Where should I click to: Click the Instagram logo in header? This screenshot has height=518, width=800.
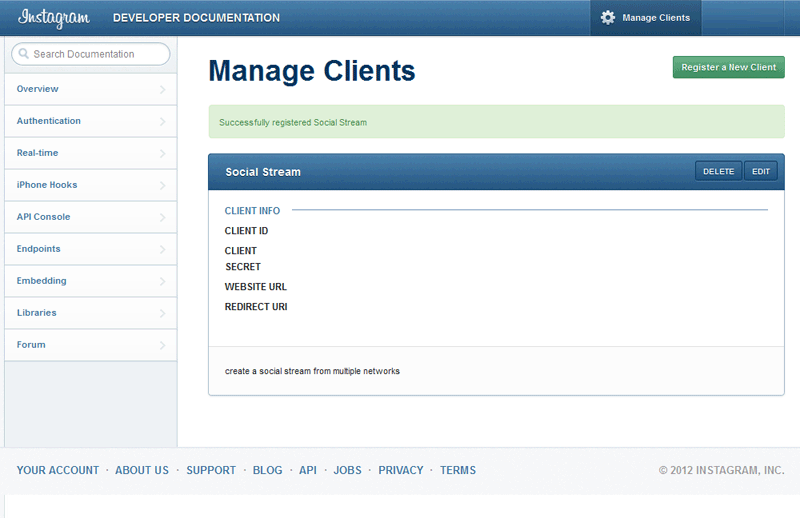[x=54, y=18]
